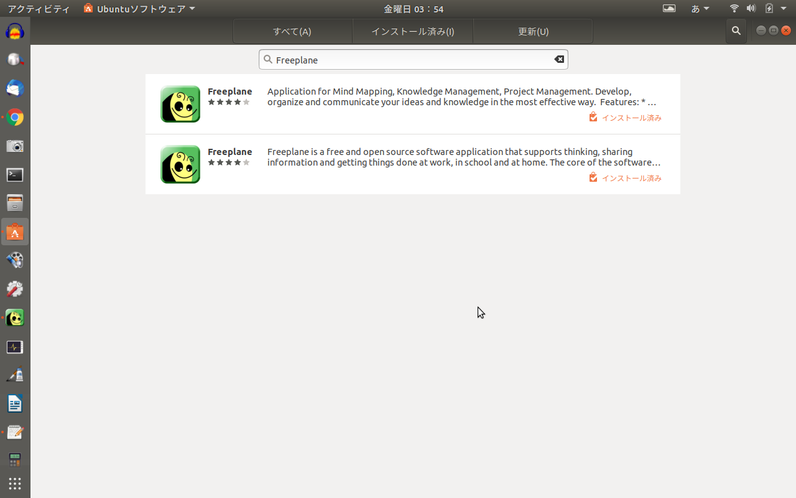This screenshot has width=796, height=498.
Task: Click the star rating of first Freeplane
Action: [x=229, y=102]
